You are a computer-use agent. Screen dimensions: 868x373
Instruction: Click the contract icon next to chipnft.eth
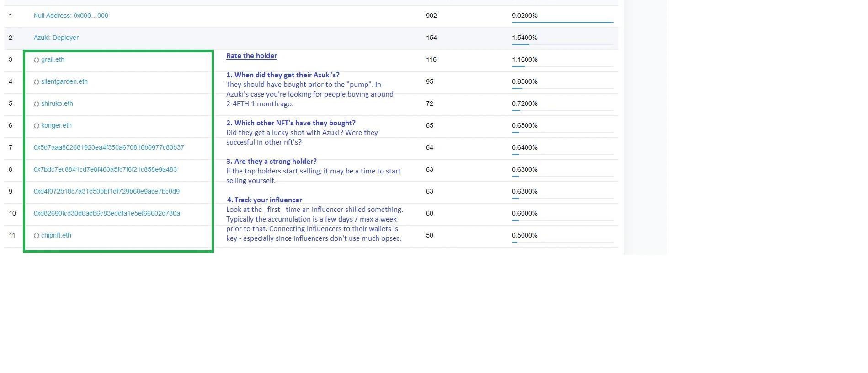[x=37, y=236]
